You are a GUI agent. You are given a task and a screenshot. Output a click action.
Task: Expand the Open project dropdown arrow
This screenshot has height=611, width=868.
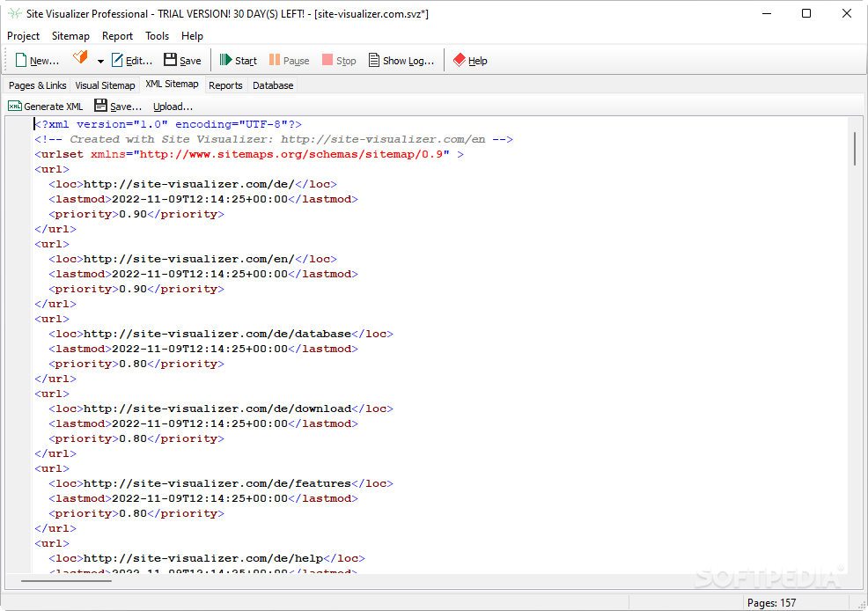[100, 61]
